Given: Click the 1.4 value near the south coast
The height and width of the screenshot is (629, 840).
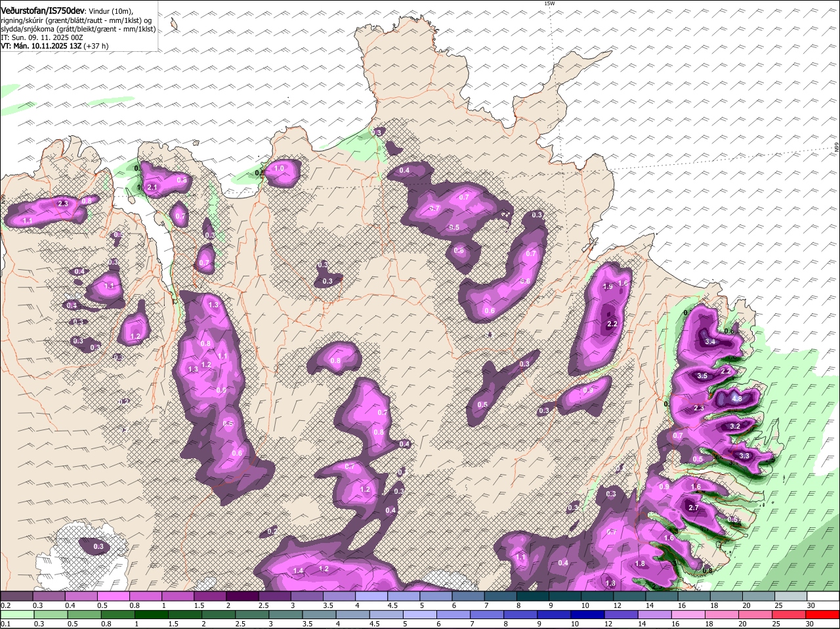Looking at the screenshot, I should [299, 571].
